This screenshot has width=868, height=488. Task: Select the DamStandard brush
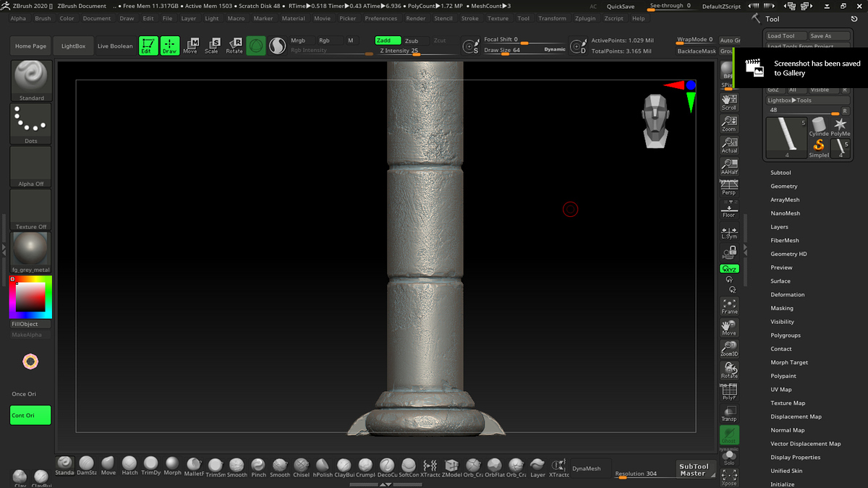pyautogui.click(x=87, y=466)
